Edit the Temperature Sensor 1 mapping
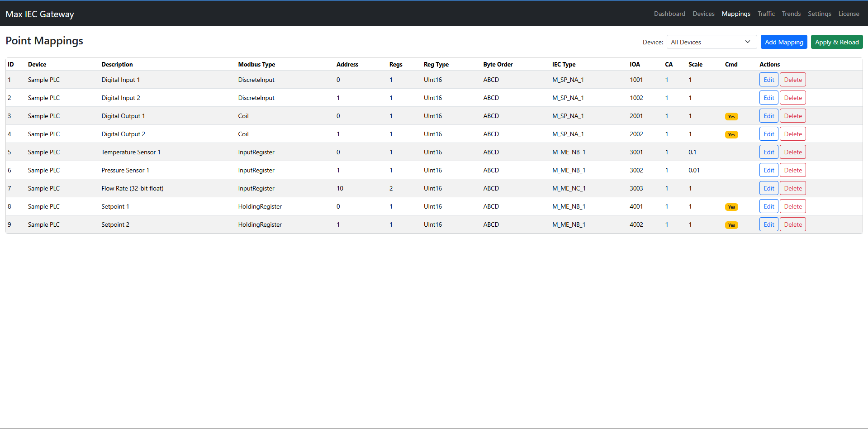 pos(768,152)
